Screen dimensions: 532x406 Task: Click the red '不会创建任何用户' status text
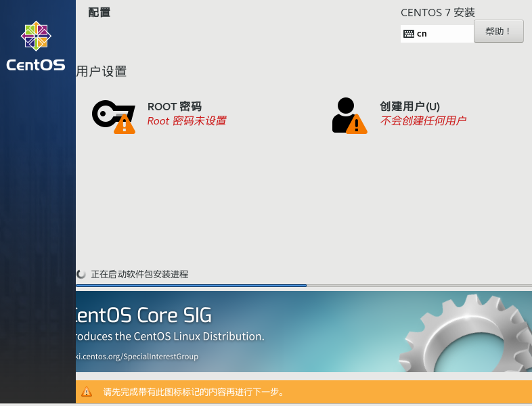point(423,120)
